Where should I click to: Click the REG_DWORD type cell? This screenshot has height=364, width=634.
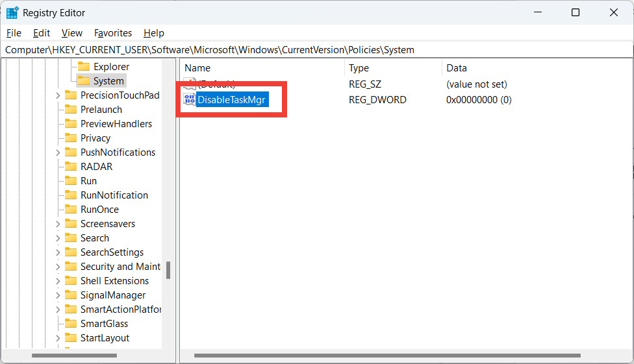tap(377, 100)
